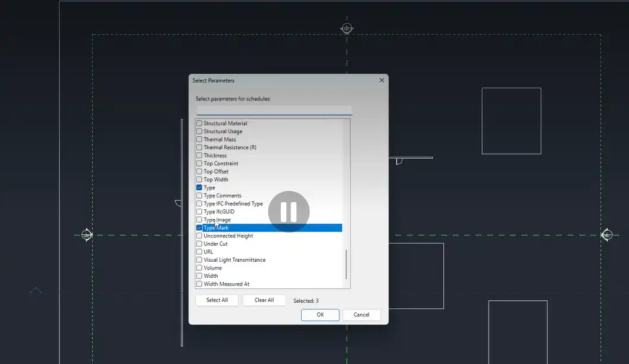Tick the Thermal Resistance (R) checkbox
The image size is (629, 364).
(x=199, y=148)
